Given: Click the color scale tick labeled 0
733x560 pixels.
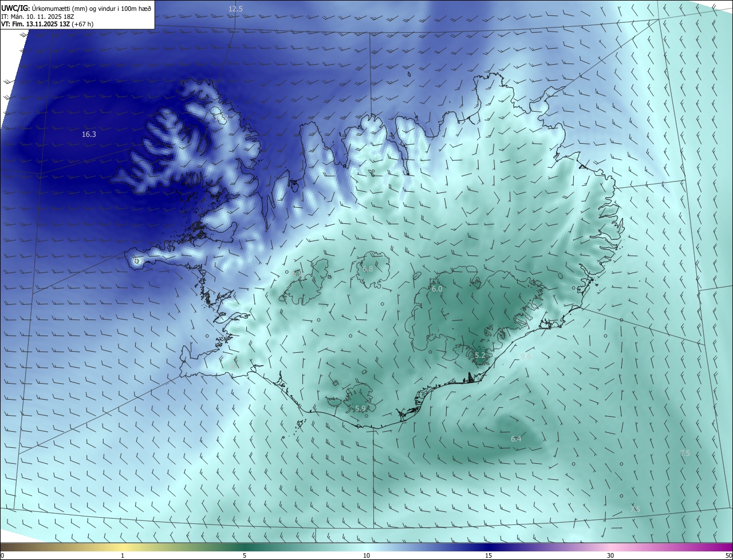Looking at the screenshot, I should (x=2, y=555).
